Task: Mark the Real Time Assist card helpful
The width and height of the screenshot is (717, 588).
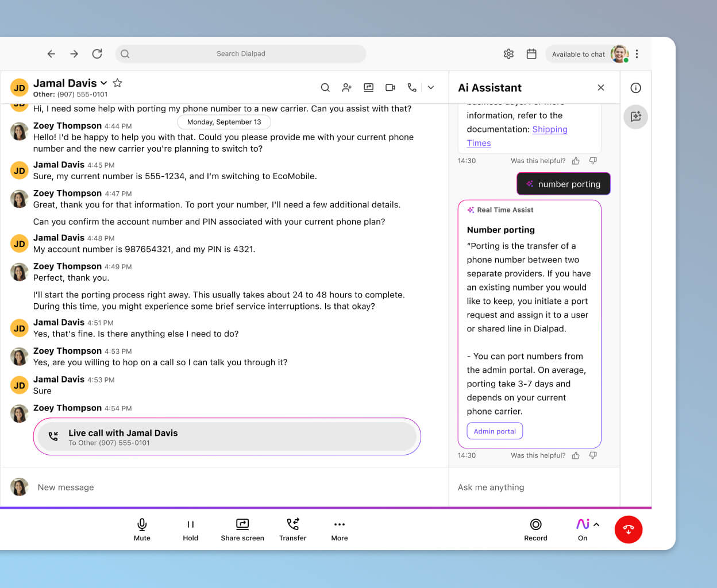Action: (x=576, y=455)
